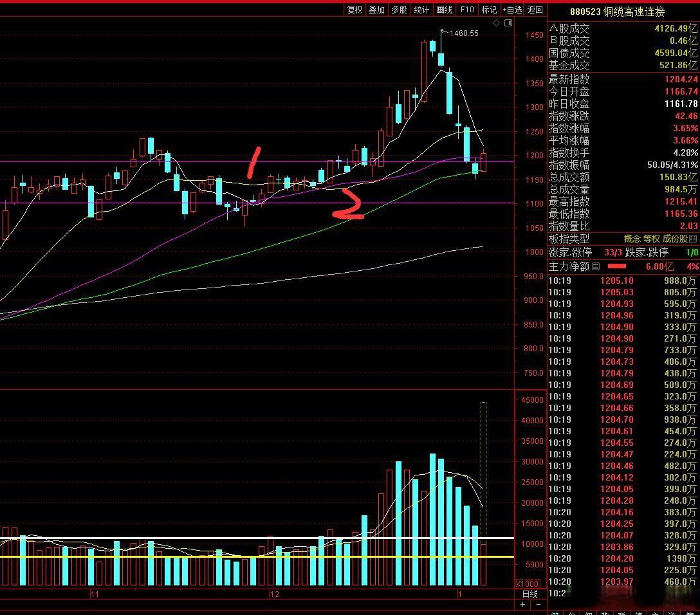Open the 主力净额 detail icon

pyautogui.click(x=595, y=266)
